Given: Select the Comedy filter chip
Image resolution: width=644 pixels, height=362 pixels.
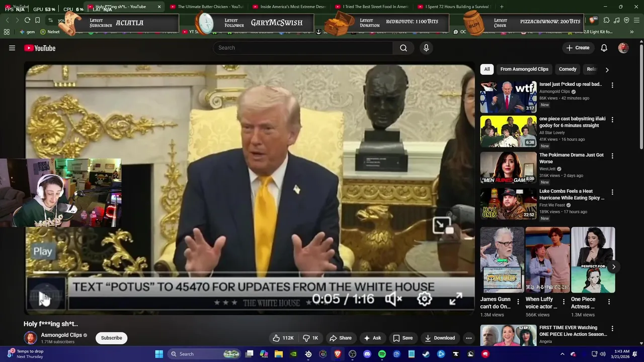Looking at the screenshot, I should point(568,69).
